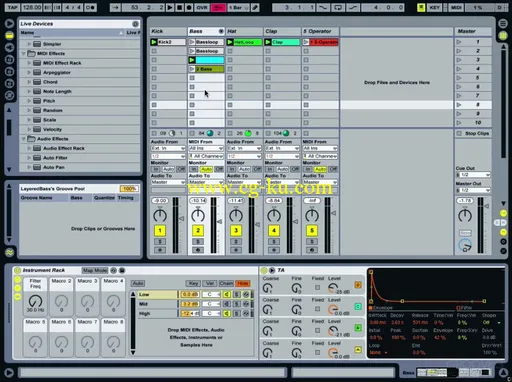Set Bass track Monitor to Off
This screenshot has width=512, height=382.
(219, 169)
